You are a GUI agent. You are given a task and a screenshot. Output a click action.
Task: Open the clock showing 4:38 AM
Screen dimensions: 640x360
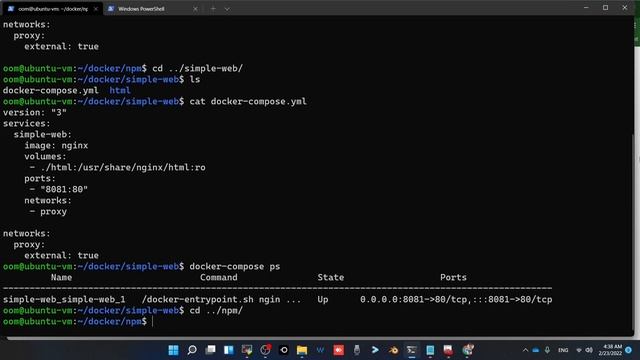610,350
